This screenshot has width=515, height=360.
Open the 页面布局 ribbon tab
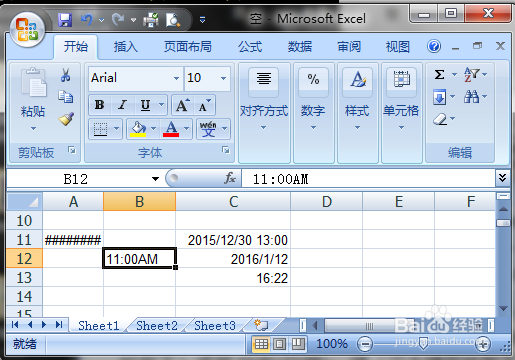[x=188, y=46]
